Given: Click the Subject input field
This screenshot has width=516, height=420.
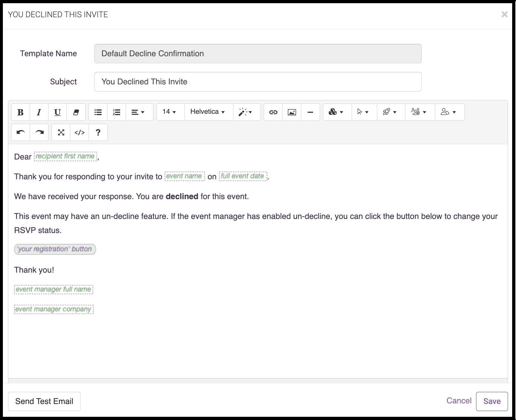Looking at the screenshot, I should point(258,82).
